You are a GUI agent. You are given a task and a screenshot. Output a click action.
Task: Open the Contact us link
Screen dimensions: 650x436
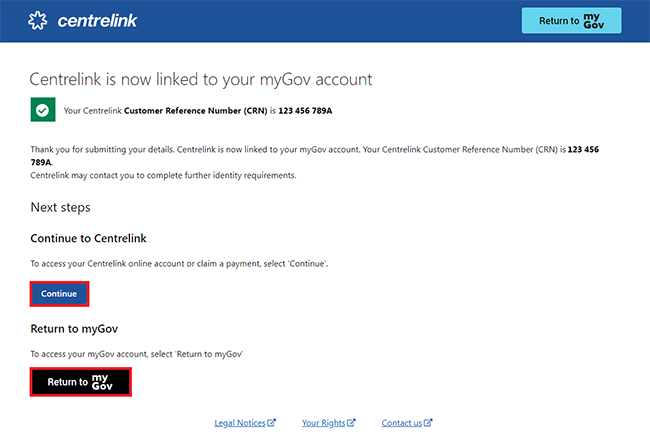[x=402, y=423]
